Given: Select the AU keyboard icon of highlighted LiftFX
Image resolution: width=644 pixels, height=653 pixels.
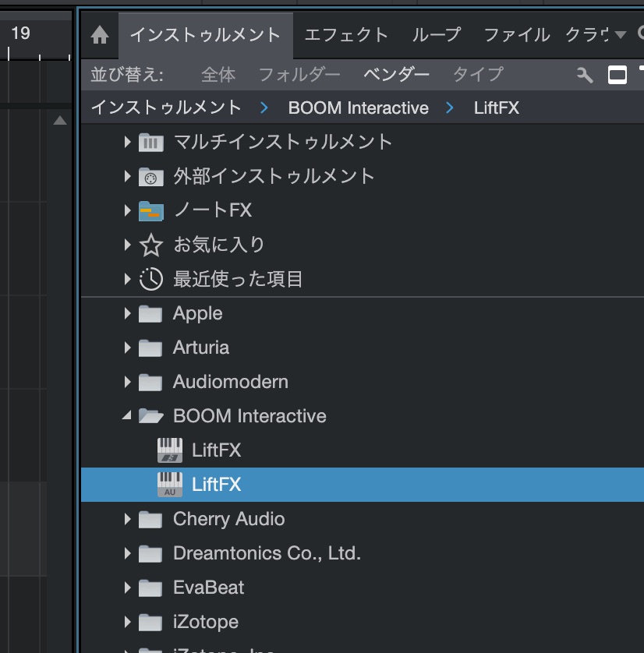Looking at the screenshot, I should (x=169, y=484).
